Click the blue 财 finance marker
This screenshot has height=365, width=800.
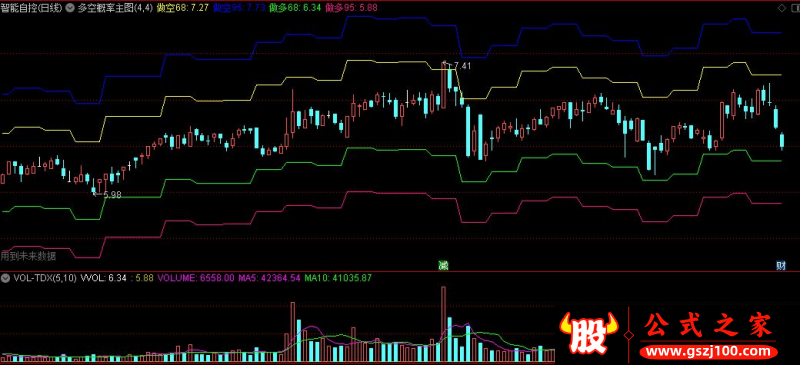point(780,265)
